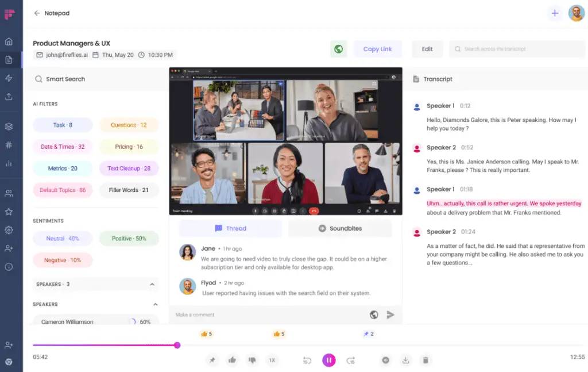Click the Smart Search field
The width and height of the screenshot is (588, 372).
[x=96, y=79]
